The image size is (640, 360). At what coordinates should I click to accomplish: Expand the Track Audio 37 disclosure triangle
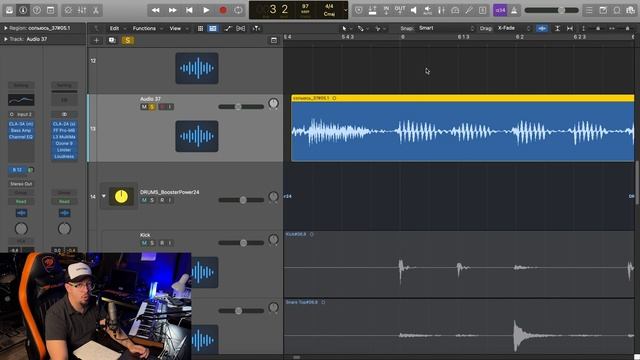[5, 39]
